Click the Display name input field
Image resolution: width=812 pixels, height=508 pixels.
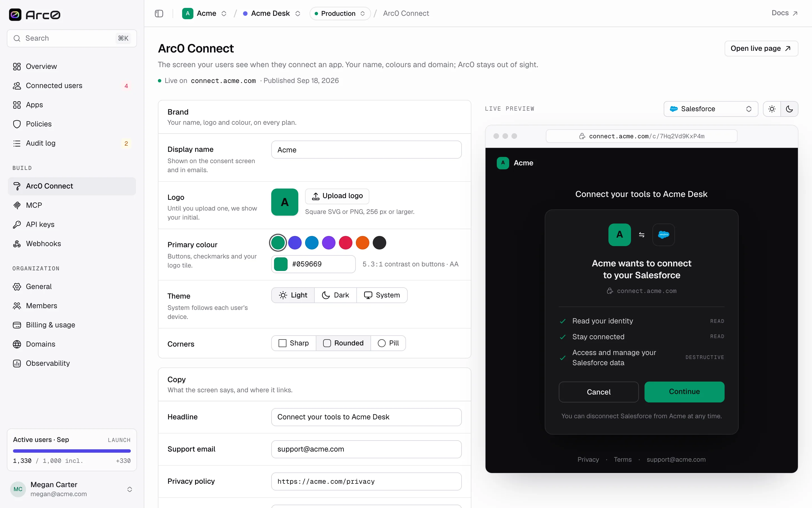pyautogui.click(x=366, y=150)
